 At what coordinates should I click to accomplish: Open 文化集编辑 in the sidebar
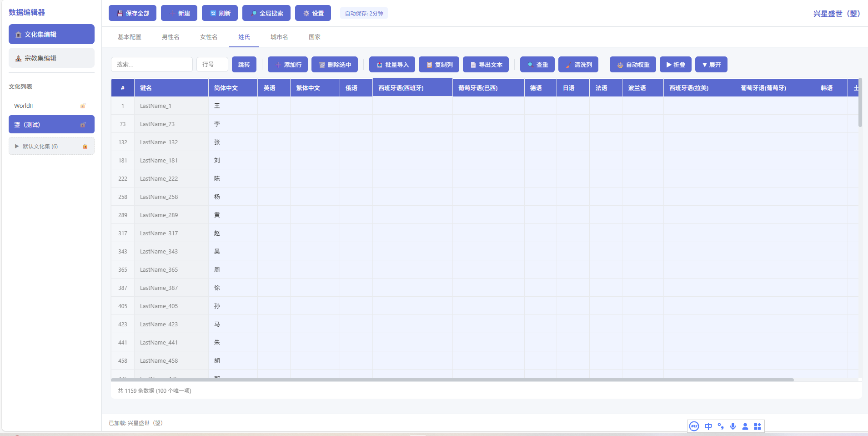click(x=51, y=34)
